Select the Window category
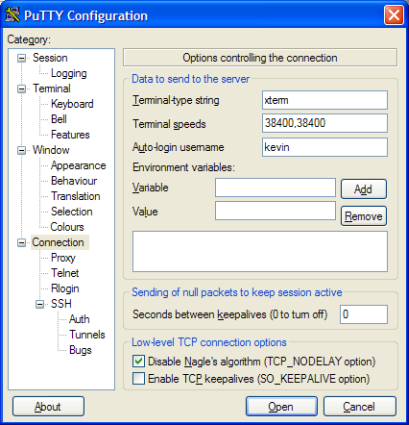 click(51, 150)
